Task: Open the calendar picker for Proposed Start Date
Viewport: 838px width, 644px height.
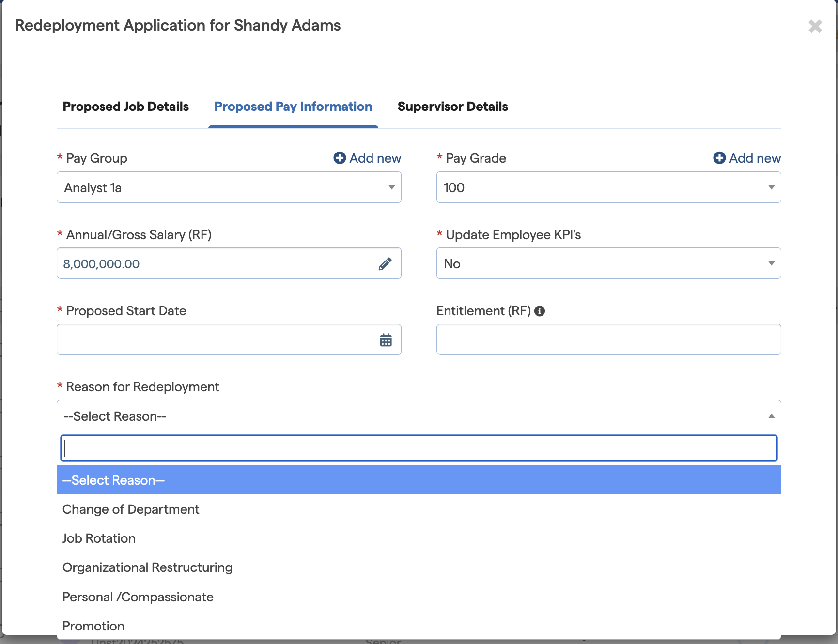Action: (386, 340)
